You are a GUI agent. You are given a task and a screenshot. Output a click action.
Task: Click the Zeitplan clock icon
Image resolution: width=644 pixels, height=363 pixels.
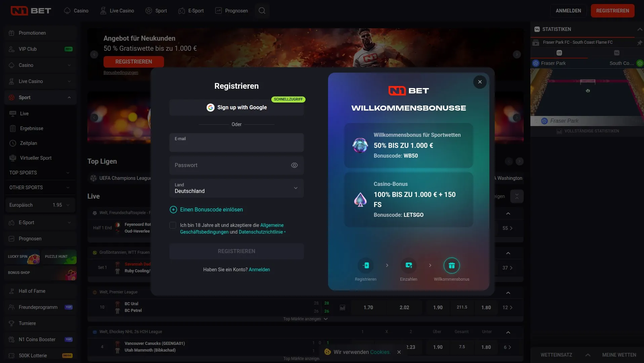(x=13, y=143)
